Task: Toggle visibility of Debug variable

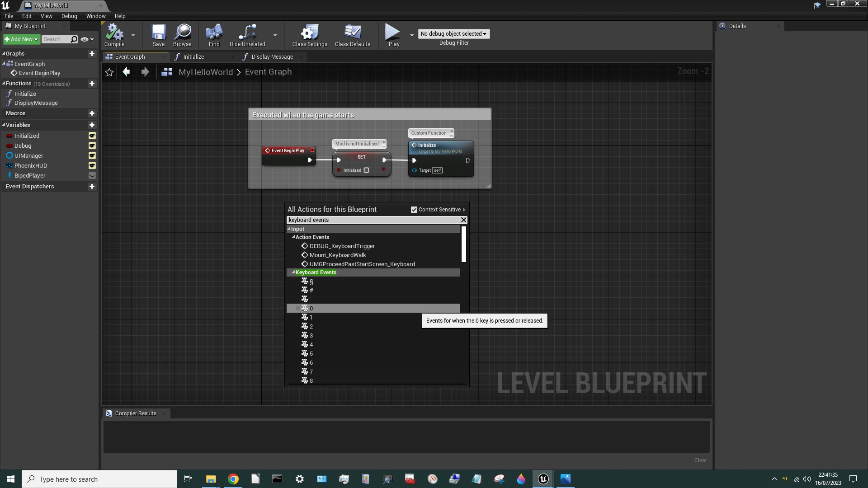Action: tap(92, 146)
